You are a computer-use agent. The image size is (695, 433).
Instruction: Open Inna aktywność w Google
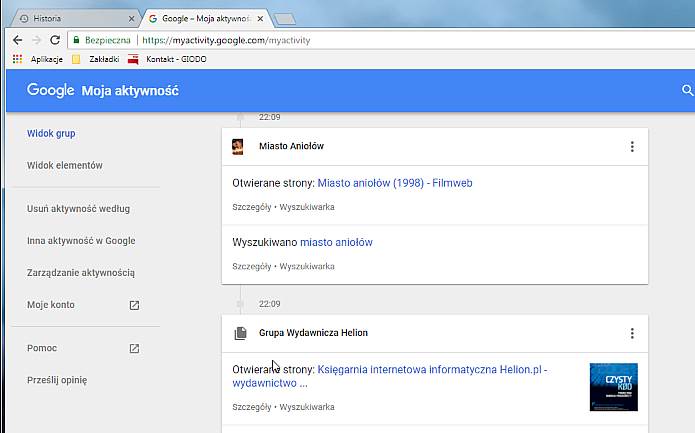81,241
